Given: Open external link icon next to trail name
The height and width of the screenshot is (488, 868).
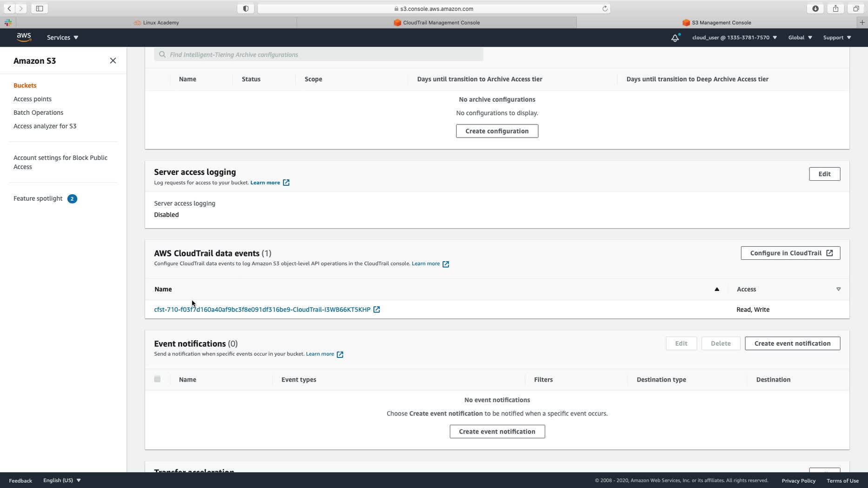Looking at the screenshot, I should 377,310.
